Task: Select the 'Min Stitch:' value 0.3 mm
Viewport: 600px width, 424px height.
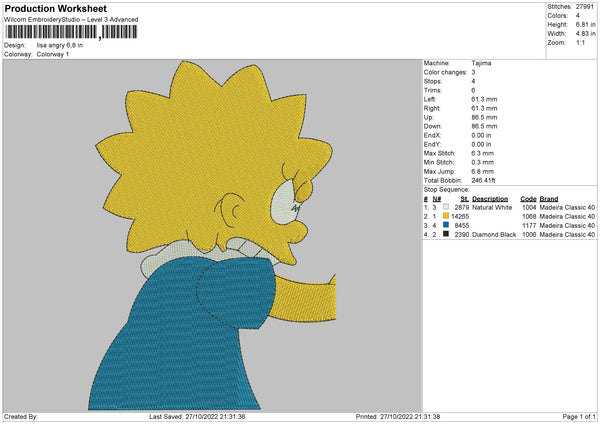Action: click(483, 162)
